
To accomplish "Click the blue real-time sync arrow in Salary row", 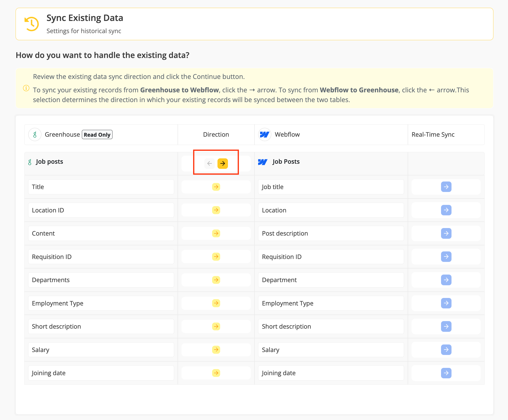I will (446, 350).
